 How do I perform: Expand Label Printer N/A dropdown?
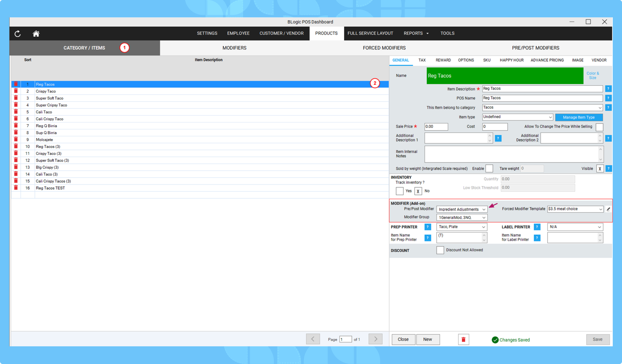coord(575,227)
